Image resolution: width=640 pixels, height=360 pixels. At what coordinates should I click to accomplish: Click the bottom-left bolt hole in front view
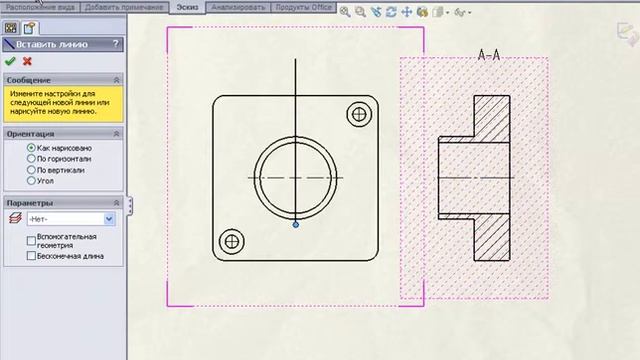coord(232,242)
